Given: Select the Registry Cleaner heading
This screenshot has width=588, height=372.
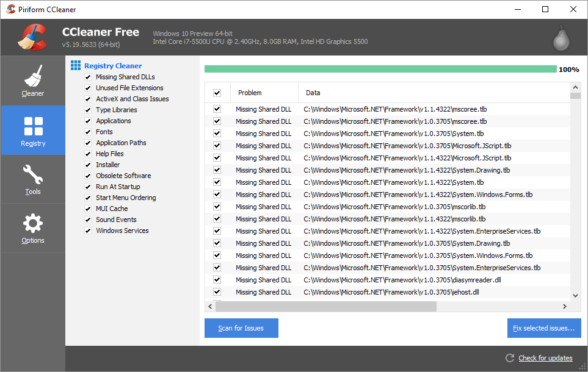Looking at the screenshot, I should click(x=112, y=65).
